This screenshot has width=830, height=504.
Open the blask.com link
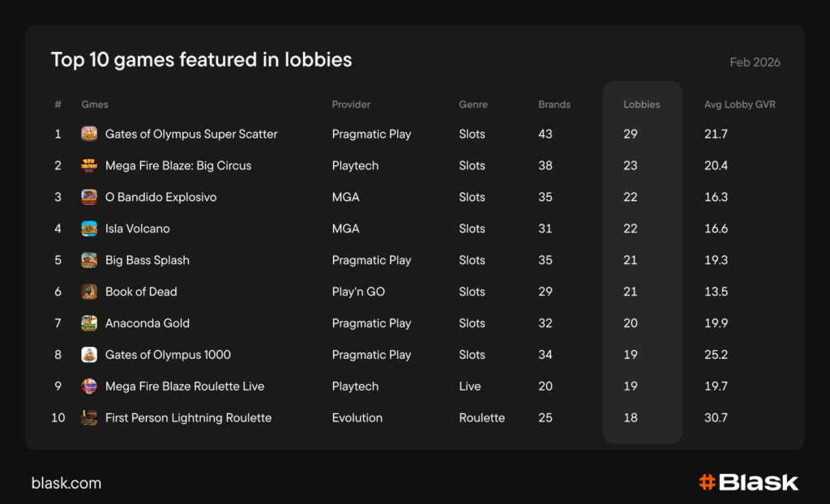pyautogui.click(x=66, y=483)
